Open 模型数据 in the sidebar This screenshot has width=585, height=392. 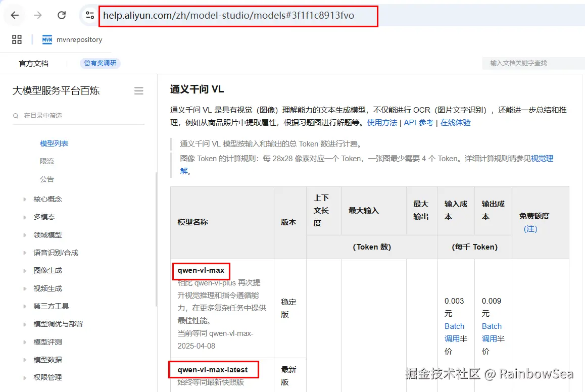47,360
